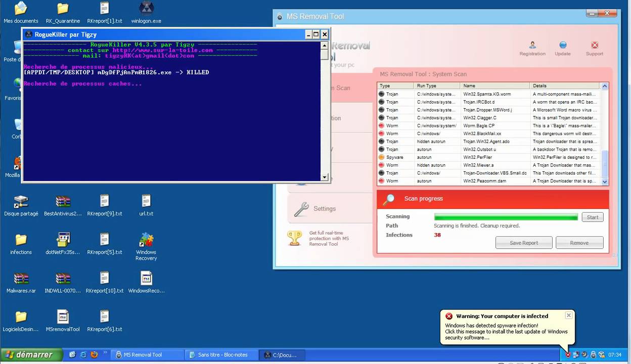Select the Trojan.IRCBot.d row
The width and height of the screenshot is (631, 364).
(488, 102)
